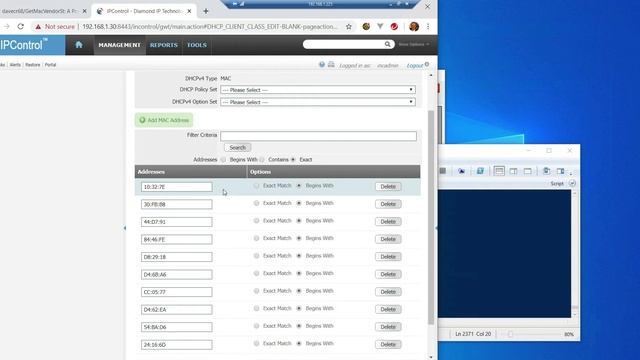Adjust the zoom slider in PowerShell ISE
Viewport: 640px width, 360px height.
pos(510,334)
